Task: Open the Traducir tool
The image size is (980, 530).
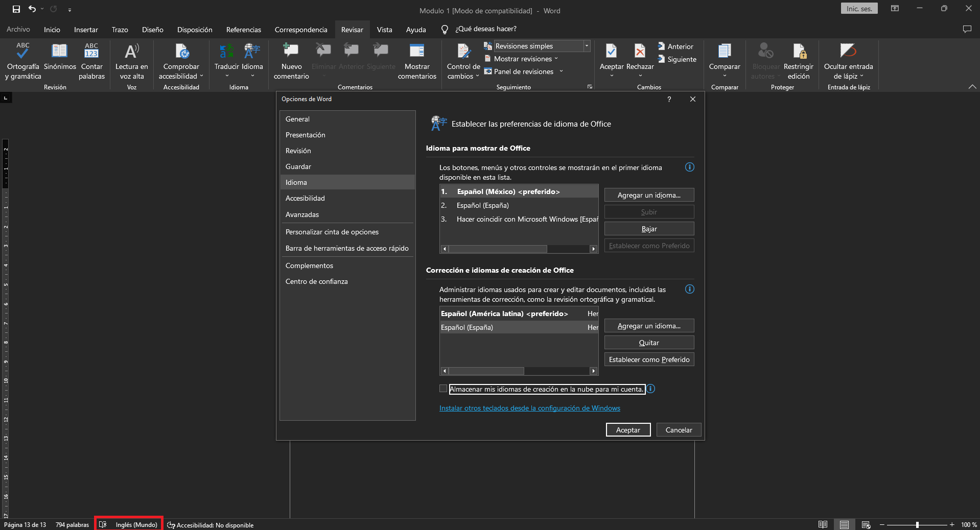Action: click(x=227, y=60)
